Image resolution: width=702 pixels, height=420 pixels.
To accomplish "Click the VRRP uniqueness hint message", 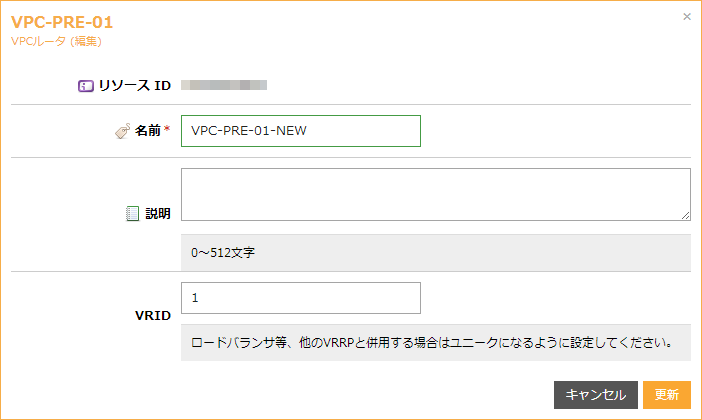I will (430, 343).
